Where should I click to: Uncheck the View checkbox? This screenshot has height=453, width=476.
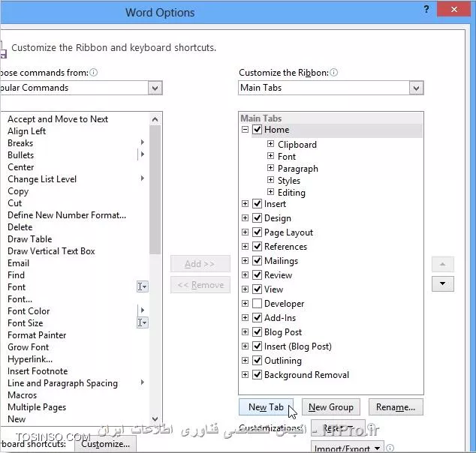click(257, 289)
